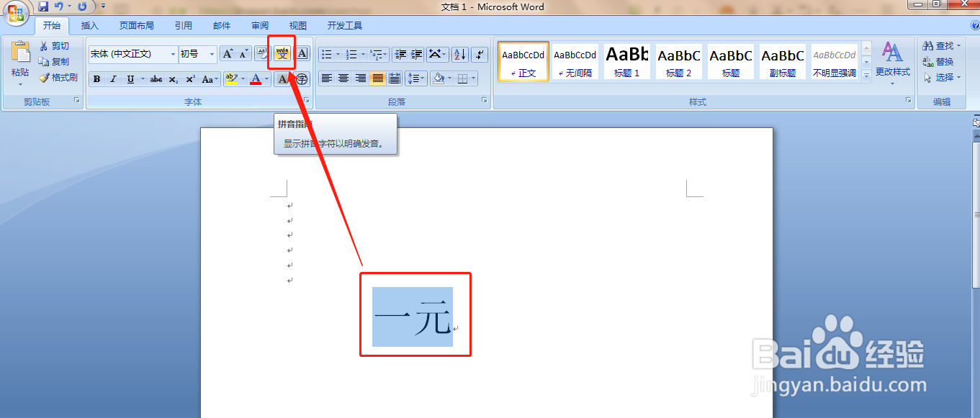Switch to the 插入 ribbon tab
Viewport: 980px width, 418px height.
[x=90, y=25]
